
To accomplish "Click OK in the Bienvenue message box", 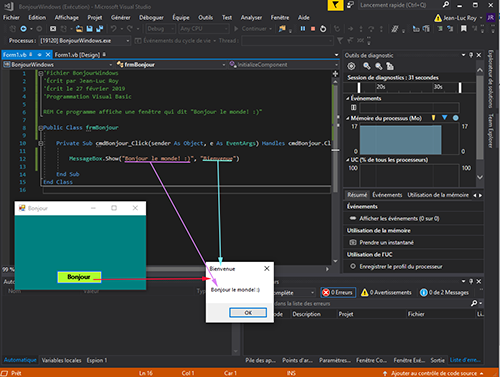I will click(x=248, y=313).
